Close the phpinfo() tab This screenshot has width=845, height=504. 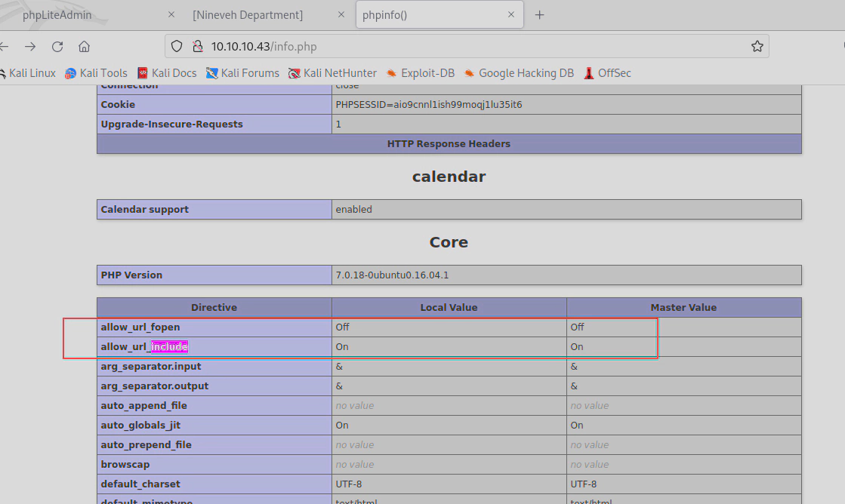tap(511, 15)
